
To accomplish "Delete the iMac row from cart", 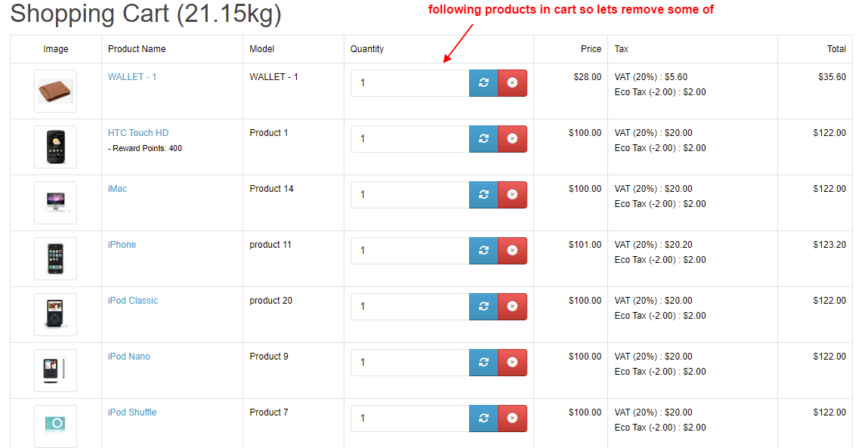I will [512, 195].
